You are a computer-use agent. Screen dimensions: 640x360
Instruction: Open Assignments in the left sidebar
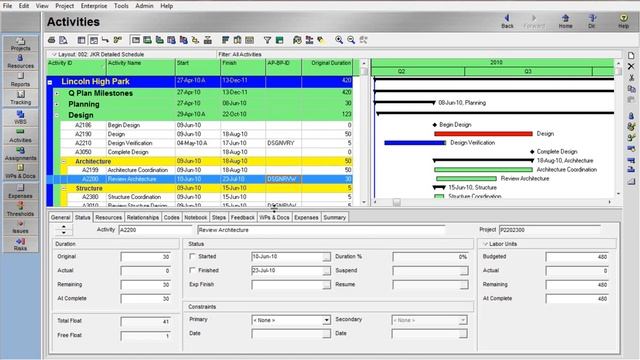coord(20,153)
